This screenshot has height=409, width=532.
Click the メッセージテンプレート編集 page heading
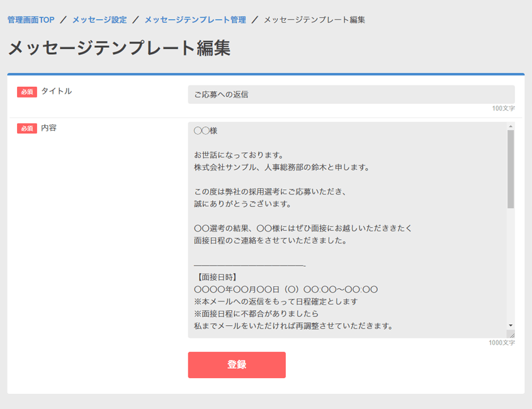click(120, 46)
